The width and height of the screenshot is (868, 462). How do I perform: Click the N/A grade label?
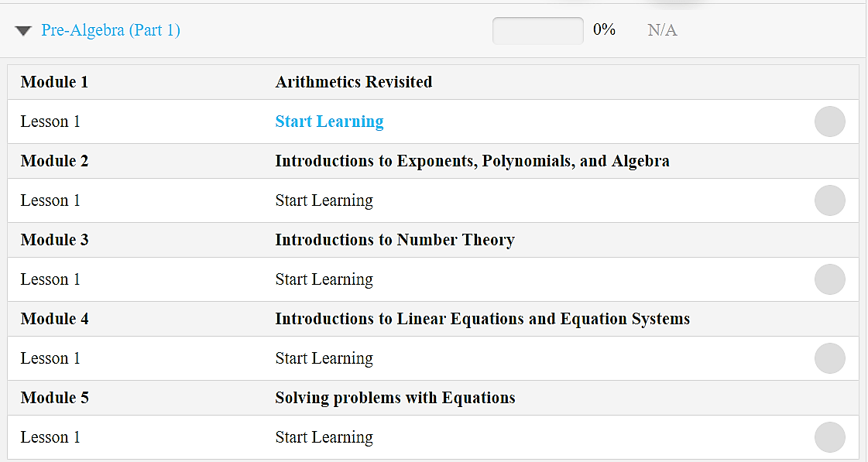click(662, 30)
